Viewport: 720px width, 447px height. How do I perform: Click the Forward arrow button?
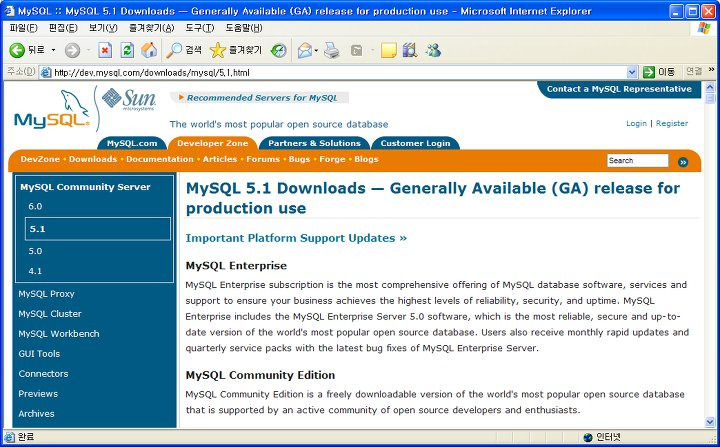click(72, 50)
